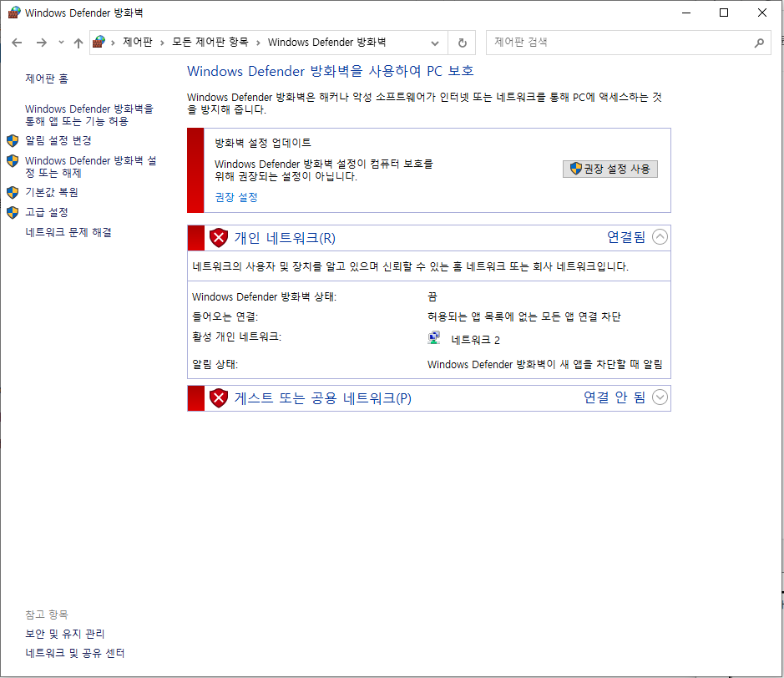784x678 pixels.
Task: Click 허용되는 앱 목록에 없는 모든 앱 연결 차단
Action: coord(524,317)
